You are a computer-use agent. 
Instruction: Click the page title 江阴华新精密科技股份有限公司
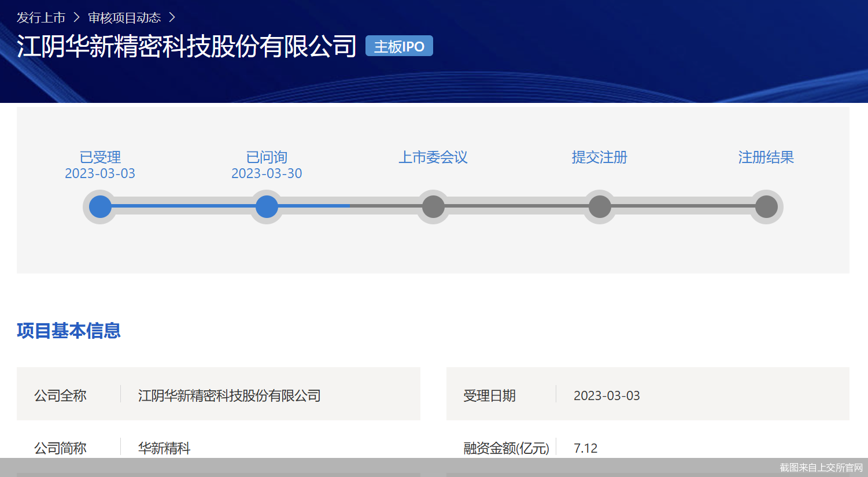pos(187,46)
